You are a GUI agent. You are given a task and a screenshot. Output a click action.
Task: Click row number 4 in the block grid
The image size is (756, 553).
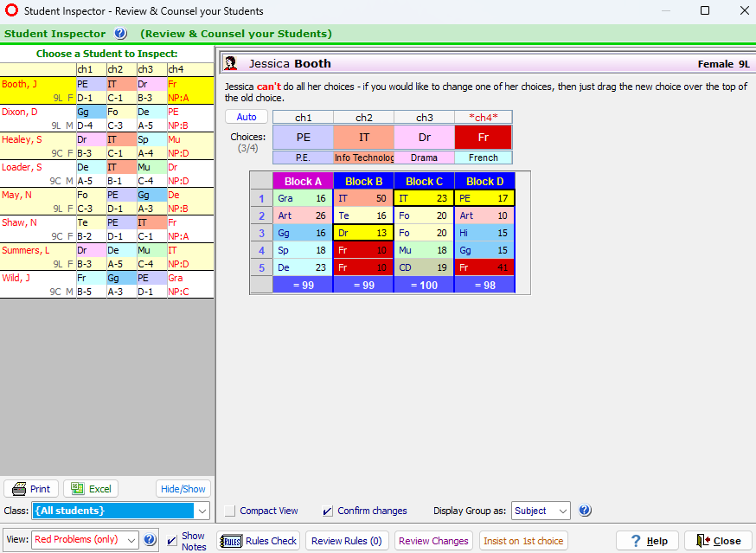[x=261, y=250]
